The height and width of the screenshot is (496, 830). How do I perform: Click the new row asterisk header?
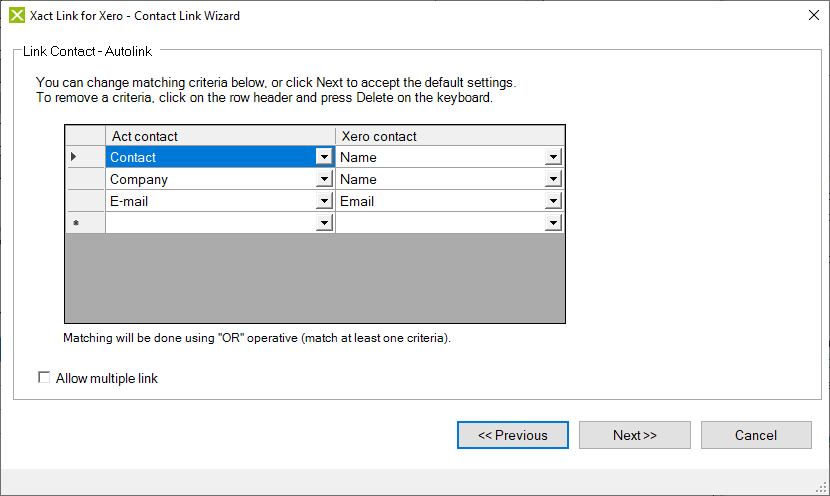tap(85, 223)
